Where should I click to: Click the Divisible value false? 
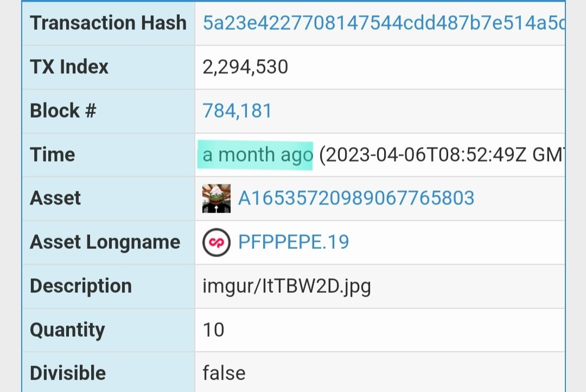[224, 374]
